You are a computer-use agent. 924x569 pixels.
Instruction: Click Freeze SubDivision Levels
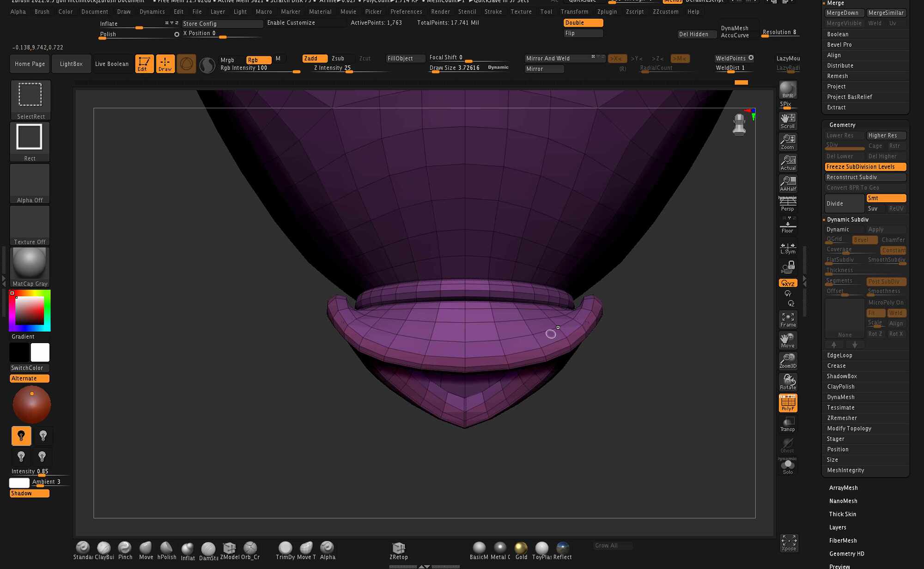point(865,167)
